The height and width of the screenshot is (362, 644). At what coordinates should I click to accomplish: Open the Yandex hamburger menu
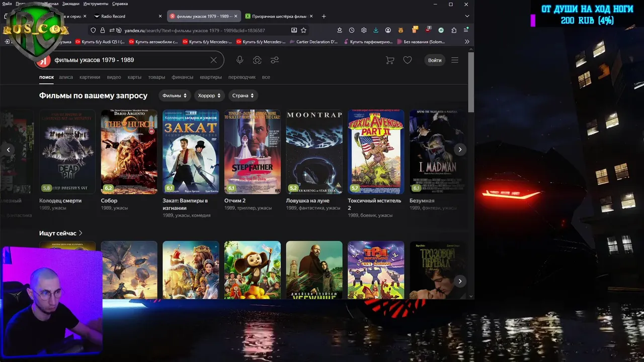point(455,60)
